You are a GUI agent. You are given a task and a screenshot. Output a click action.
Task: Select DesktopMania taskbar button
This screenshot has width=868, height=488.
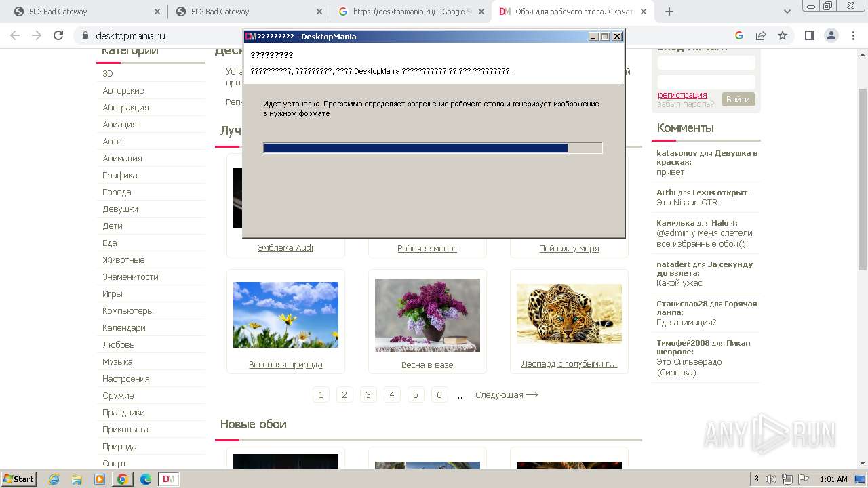click(x=169, y=479)
